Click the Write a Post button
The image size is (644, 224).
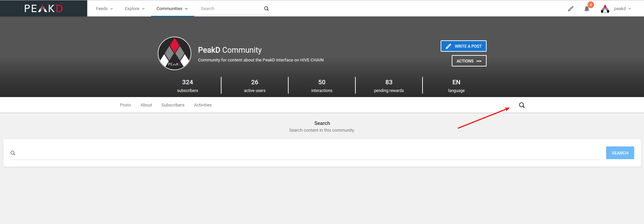coord(463,46)
